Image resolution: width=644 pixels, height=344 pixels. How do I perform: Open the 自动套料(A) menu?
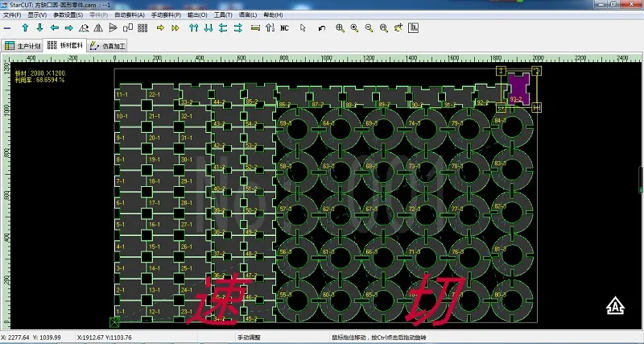[130, 15]
